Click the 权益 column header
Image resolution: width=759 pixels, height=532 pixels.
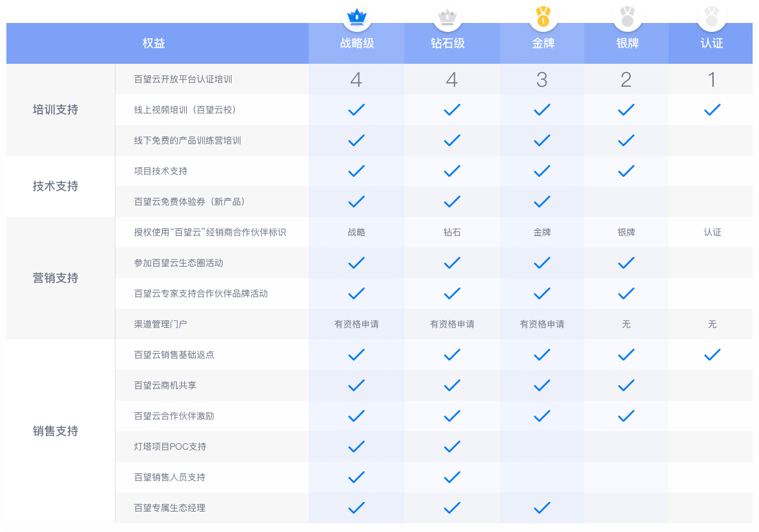coord(154,43)
